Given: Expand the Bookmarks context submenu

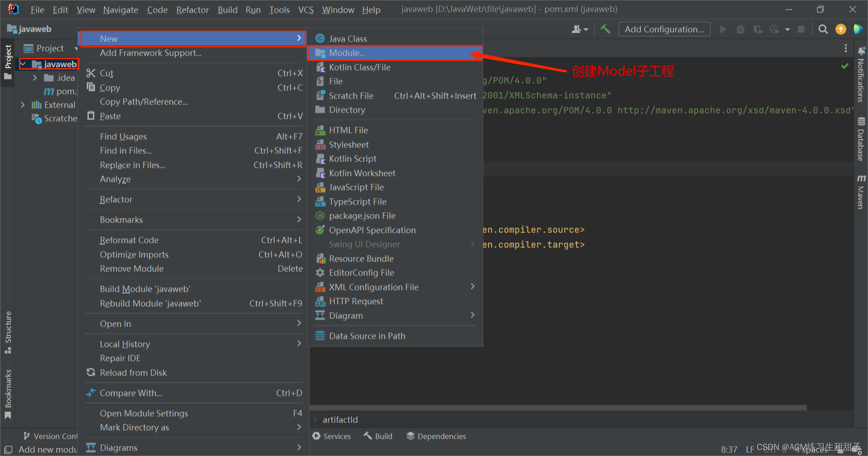Looking at the screenshot, I should pyautogui.click(x=194, y=220).
